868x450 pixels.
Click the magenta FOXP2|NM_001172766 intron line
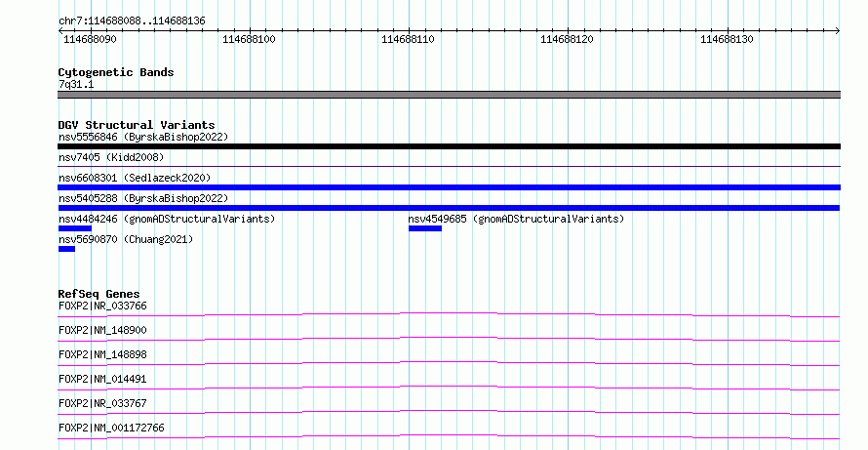pos(449,436)
